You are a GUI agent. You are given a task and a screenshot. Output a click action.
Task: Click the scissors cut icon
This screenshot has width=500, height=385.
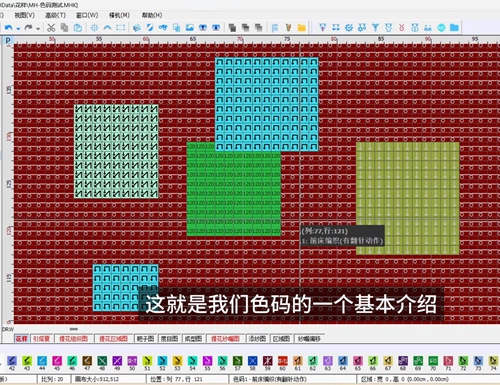(51, 28)
